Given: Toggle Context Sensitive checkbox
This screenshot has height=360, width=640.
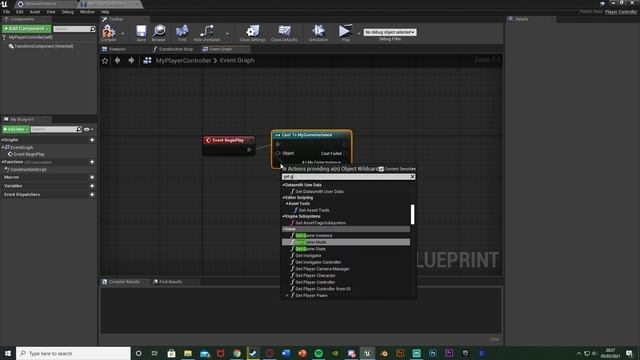Looking at the screenshot, I should click(x=381, y=169).
